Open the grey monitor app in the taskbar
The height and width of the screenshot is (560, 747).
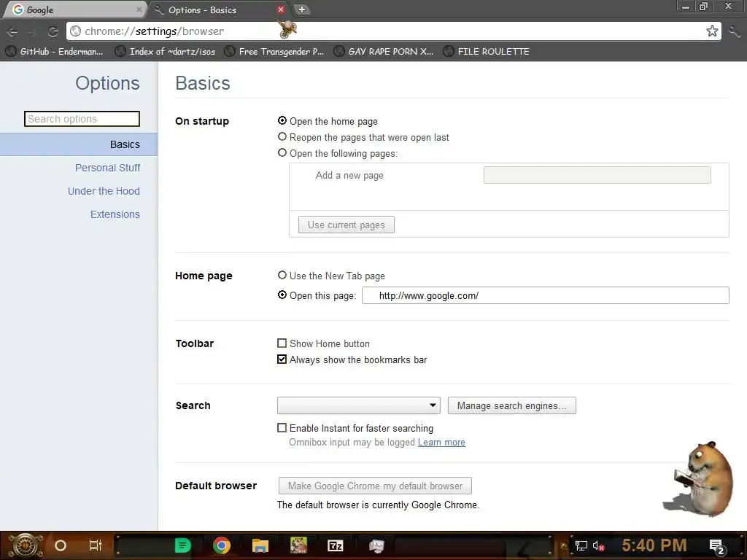[x=376, y=545]
